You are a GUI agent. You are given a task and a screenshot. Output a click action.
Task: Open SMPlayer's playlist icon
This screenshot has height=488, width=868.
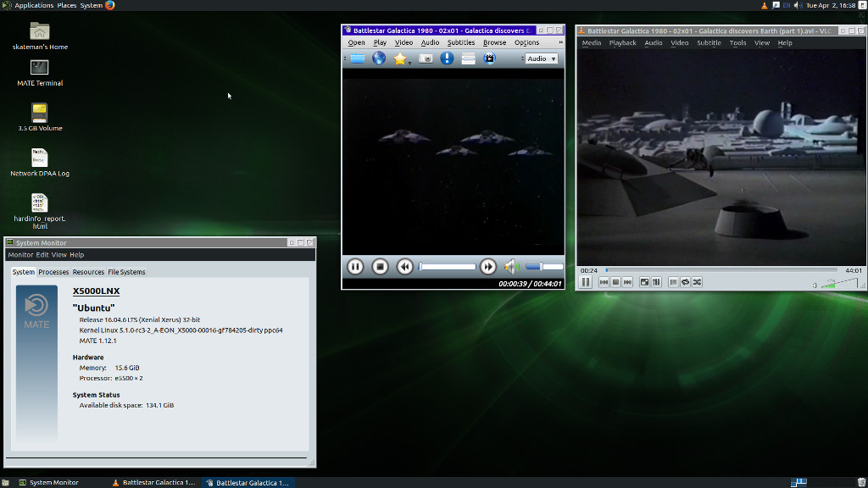click(x=468, y=58)
